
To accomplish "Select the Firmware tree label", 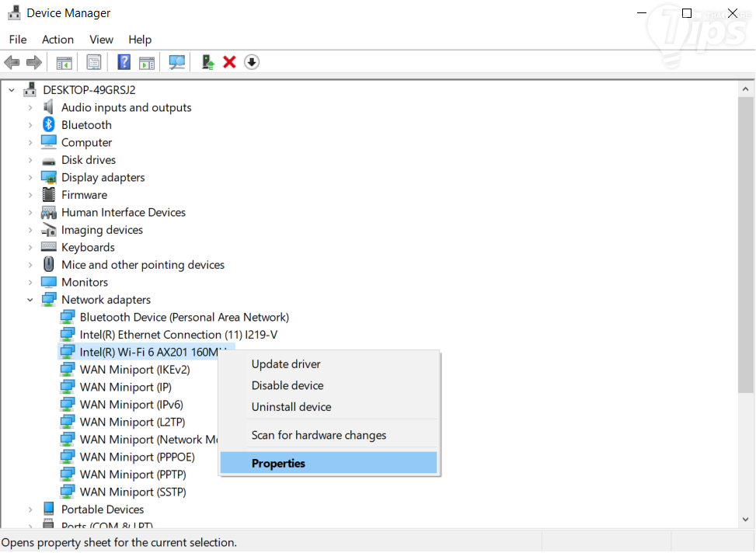I will (84, 195).
